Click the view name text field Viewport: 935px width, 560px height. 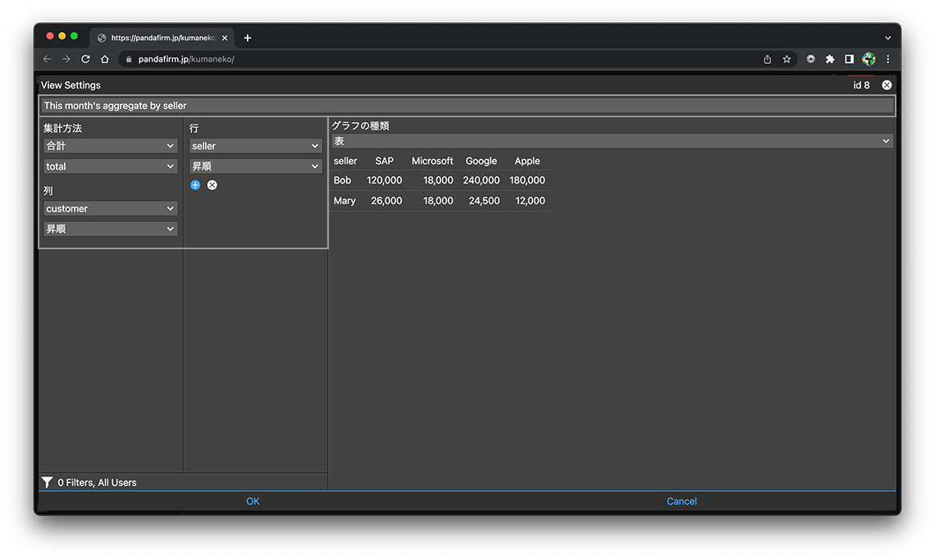pyautogui.click(x=467, y=106)
